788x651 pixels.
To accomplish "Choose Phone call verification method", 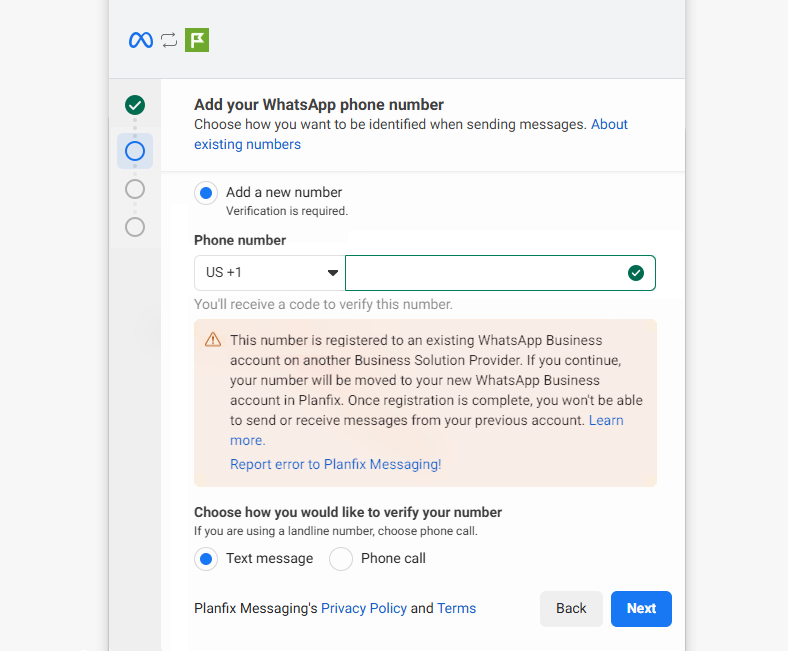I will coord(341,559).
